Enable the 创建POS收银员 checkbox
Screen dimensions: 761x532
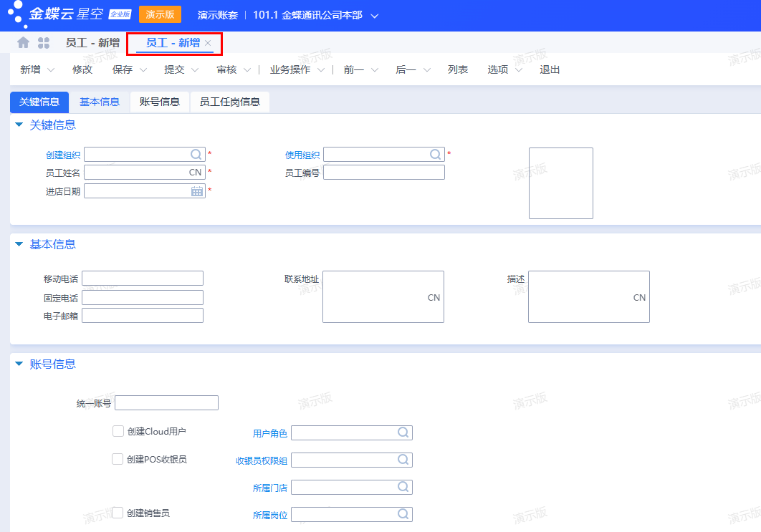pos(118,459)
